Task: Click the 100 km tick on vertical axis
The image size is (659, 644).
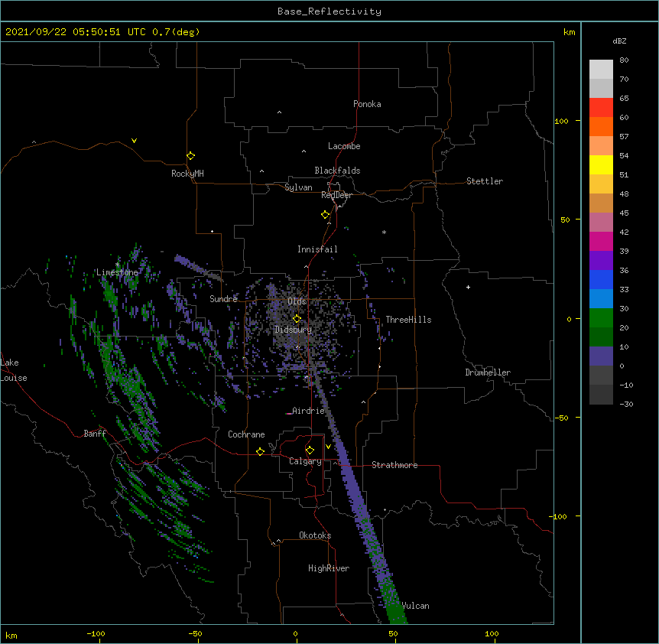Action: 561,121
